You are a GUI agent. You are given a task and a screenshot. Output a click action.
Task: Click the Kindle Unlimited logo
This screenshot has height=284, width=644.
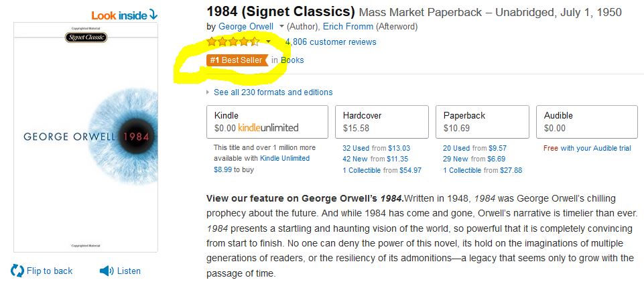coord(268,127)
